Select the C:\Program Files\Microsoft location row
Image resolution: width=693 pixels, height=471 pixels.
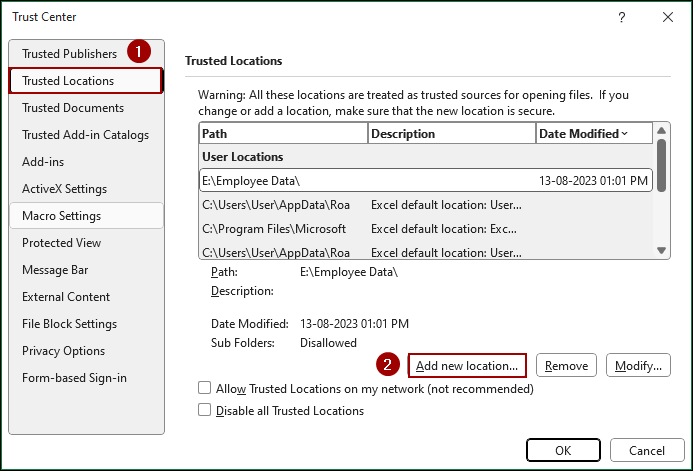tap(426, 229)
